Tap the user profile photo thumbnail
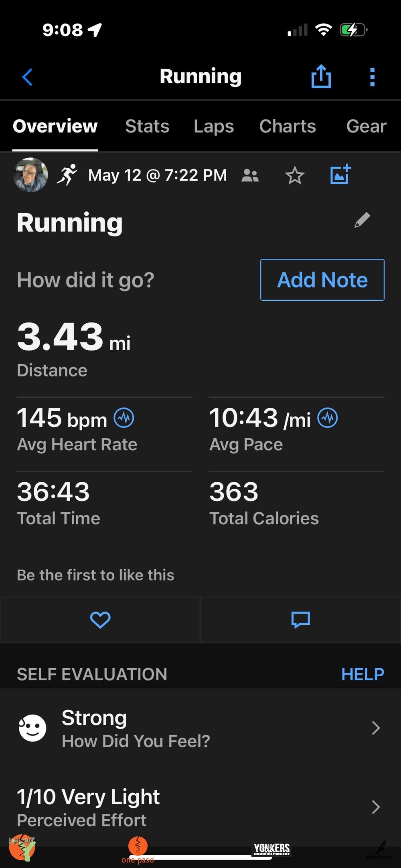Image resolution: width=401 pixels, height=868 pixels. click(x=31, y=175)
